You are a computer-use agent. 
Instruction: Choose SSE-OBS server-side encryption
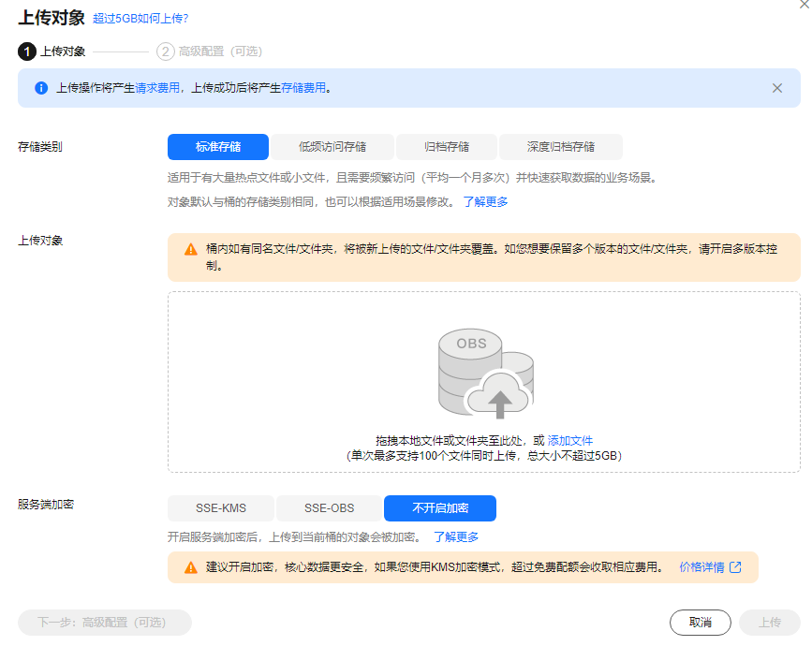[x=329, y=508]
